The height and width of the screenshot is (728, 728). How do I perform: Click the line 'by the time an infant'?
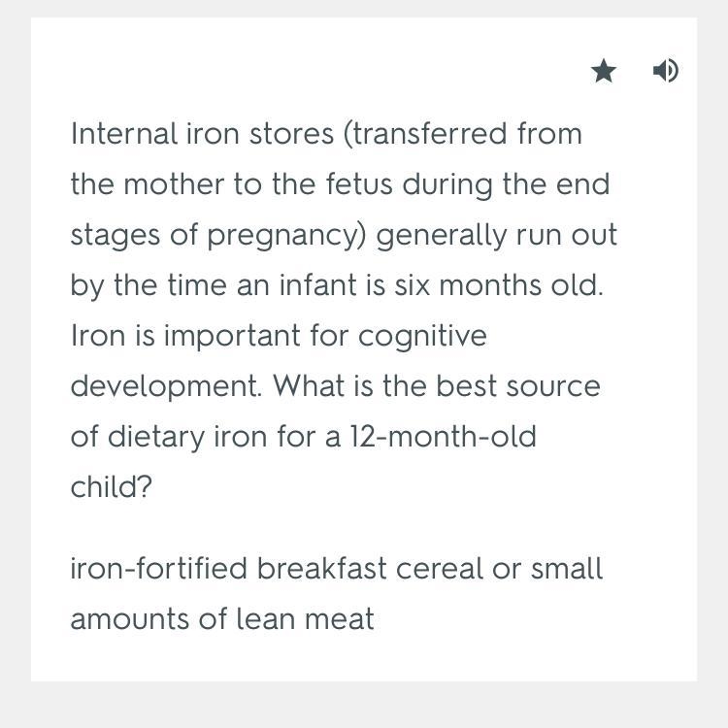[x=337, y=285]
